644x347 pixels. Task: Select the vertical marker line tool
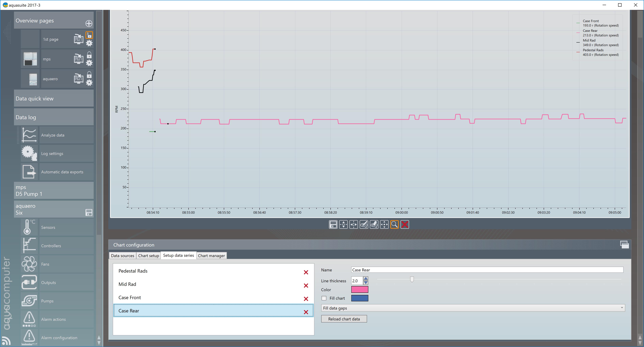[353, 225]
